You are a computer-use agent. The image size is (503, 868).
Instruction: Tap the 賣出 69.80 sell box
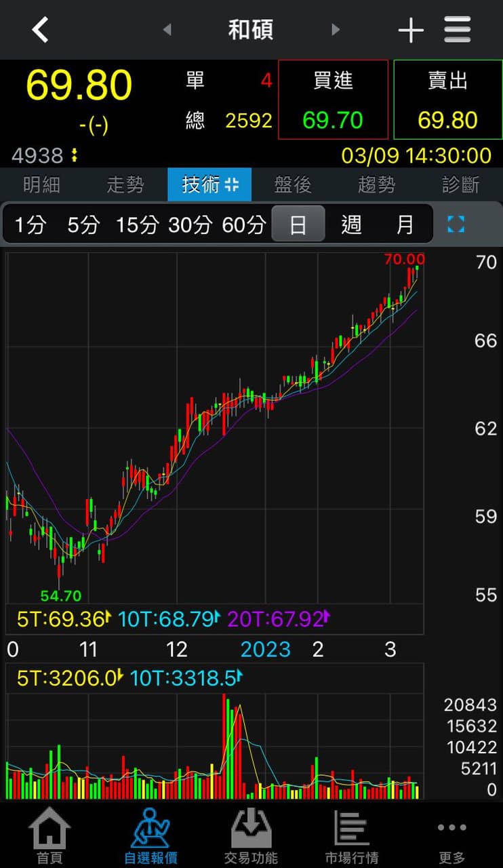click(x=448, y=100)
